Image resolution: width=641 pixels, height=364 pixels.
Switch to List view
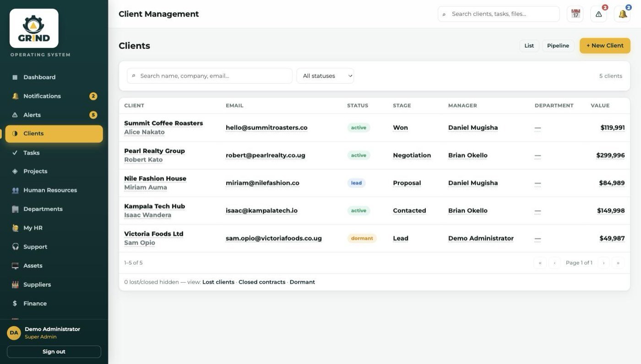pos(529,46)
